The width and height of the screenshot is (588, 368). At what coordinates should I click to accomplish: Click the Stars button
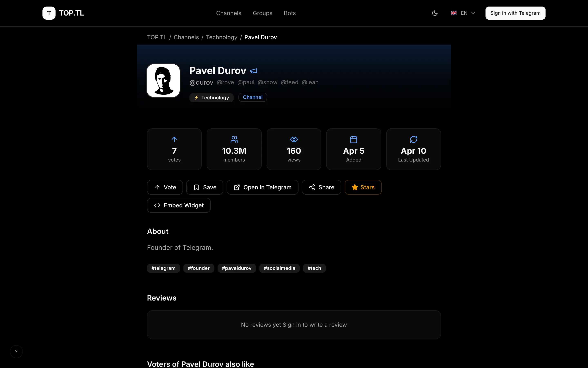tap(363, 187)
